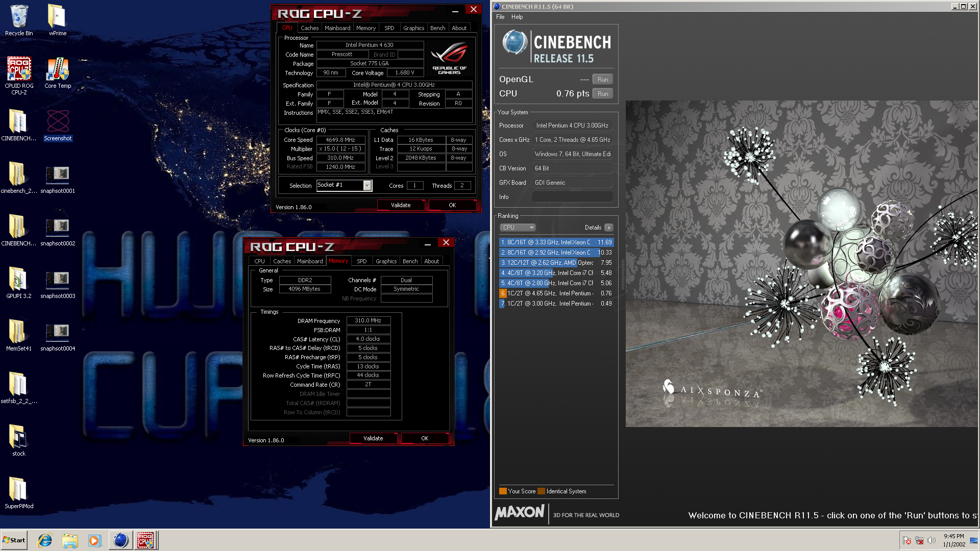This screenshot has height=551, width=980.
Task: Run the CPU benchmark
Action: coord(603,94)
